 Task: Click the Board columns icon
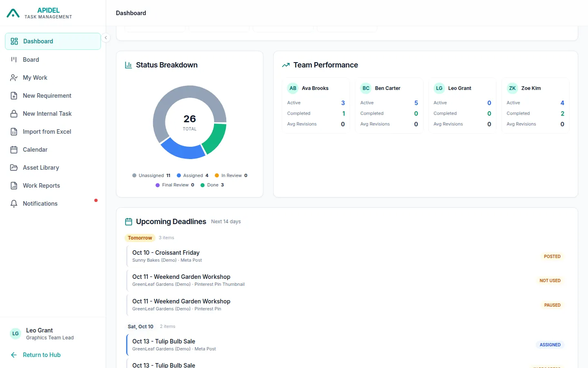point(14,60)
